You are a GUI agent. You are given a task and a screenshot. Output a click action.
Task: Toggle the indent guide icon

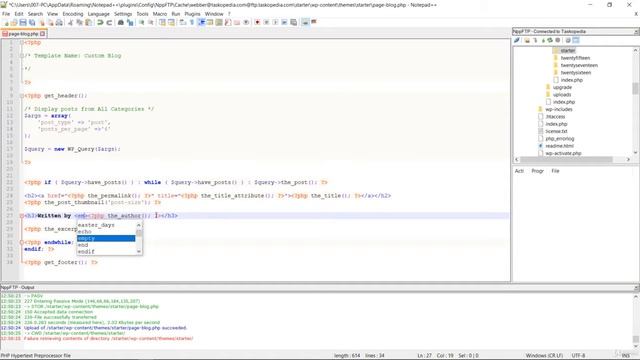[201, 22]
